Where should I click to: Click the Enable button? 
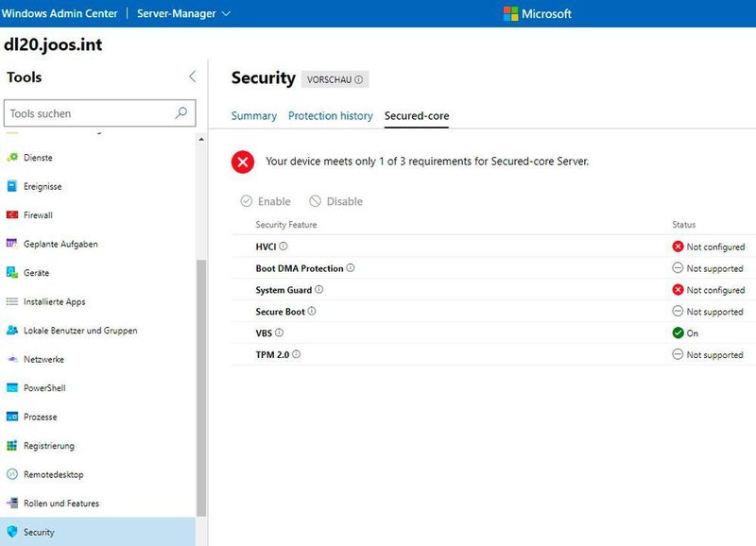266,201
